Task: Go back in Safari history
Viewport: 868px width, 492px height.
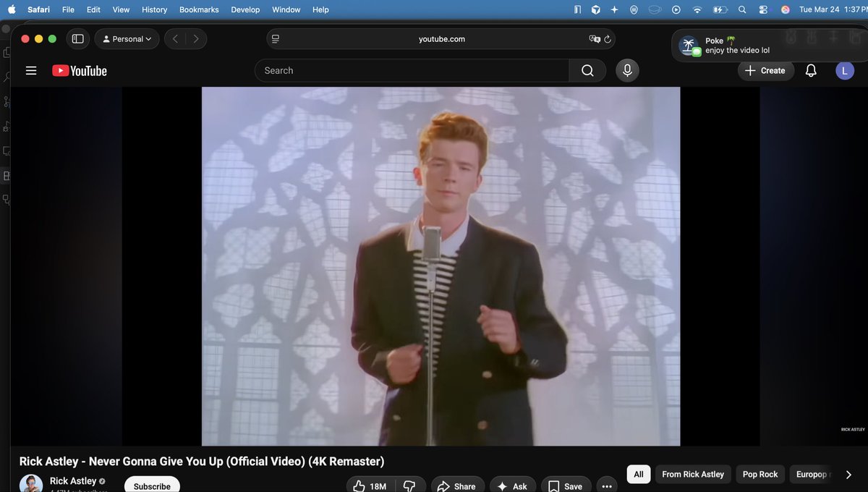Action: tap(175, 39)
